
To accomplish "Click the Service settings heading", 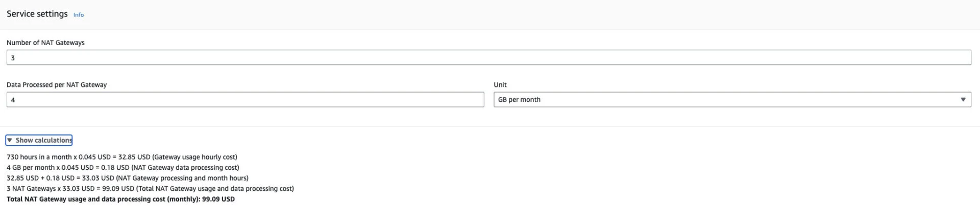I will coord(37,14).
